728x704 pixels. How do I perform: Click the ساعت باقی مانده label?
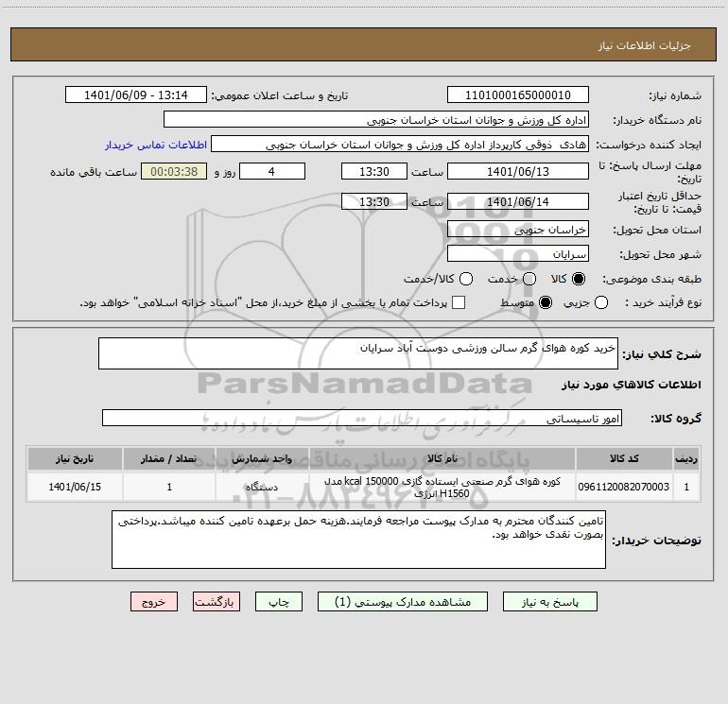(x=94, y=172)
